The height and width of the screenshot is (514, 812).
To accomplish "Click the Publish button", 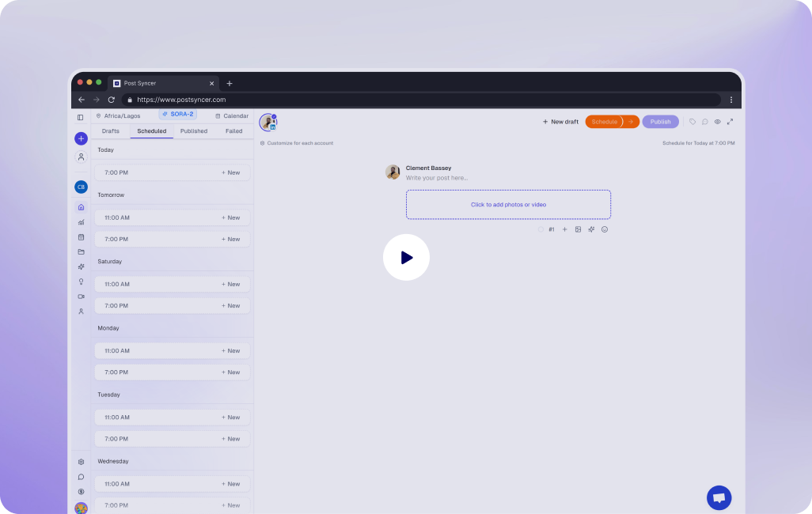I will click(x=660, y=122).
